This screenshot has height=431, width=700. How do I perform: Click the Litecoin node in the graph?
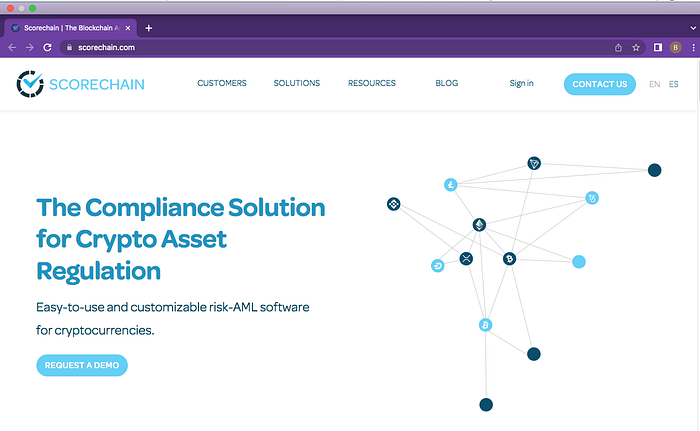click(x=450, y=184)
